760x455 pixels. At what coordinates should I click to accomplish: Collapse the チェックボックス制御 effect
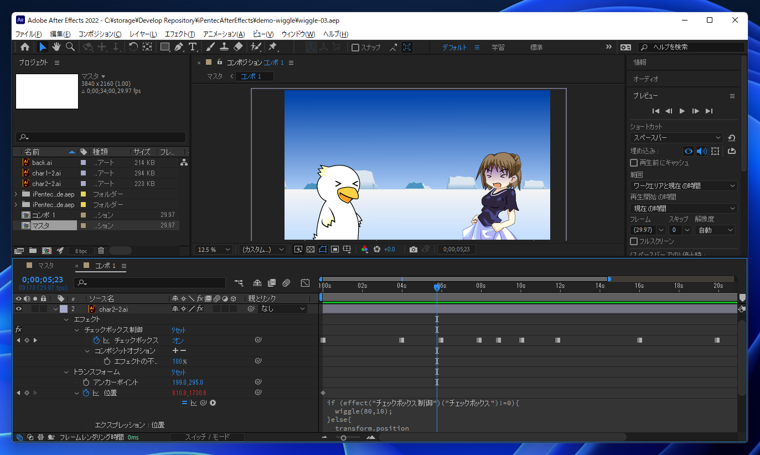77,330
